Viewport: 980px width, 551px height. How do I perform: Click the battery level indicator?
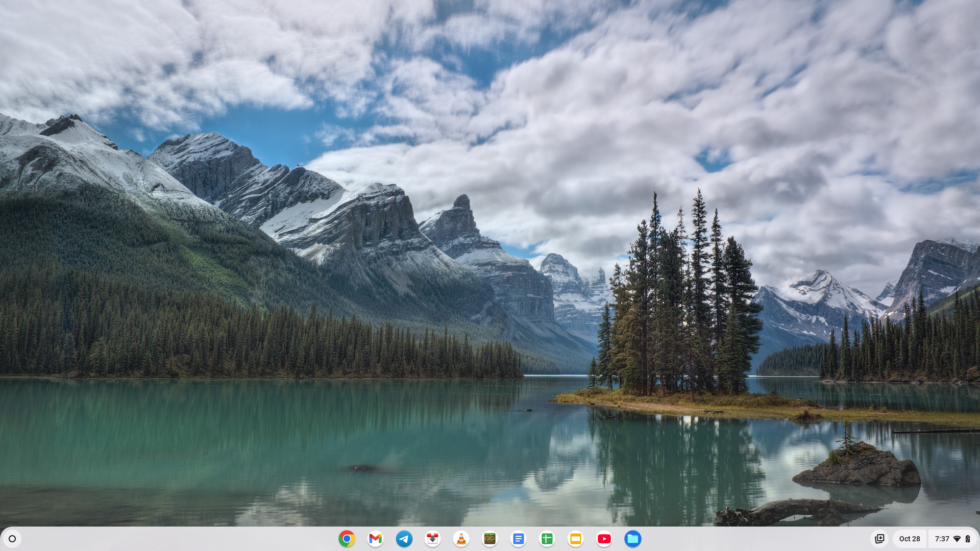(x=968, y=539)
